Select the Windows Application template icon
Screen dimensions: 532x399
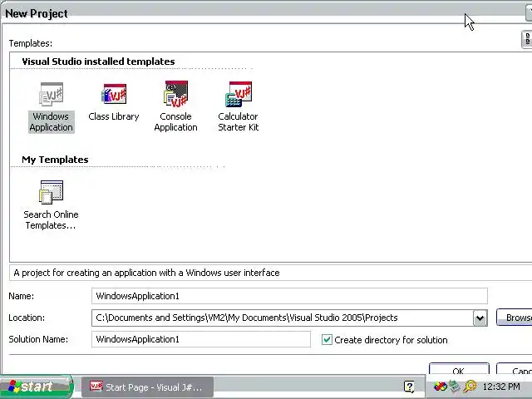click(x=52, y=94)
